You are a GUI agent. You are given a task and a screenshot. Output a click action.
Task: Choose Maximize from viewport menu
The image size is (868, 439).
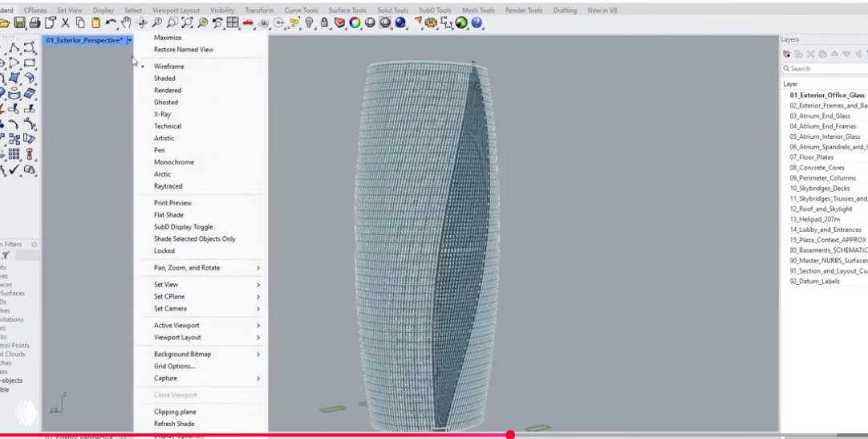click(x=167, y=38)
